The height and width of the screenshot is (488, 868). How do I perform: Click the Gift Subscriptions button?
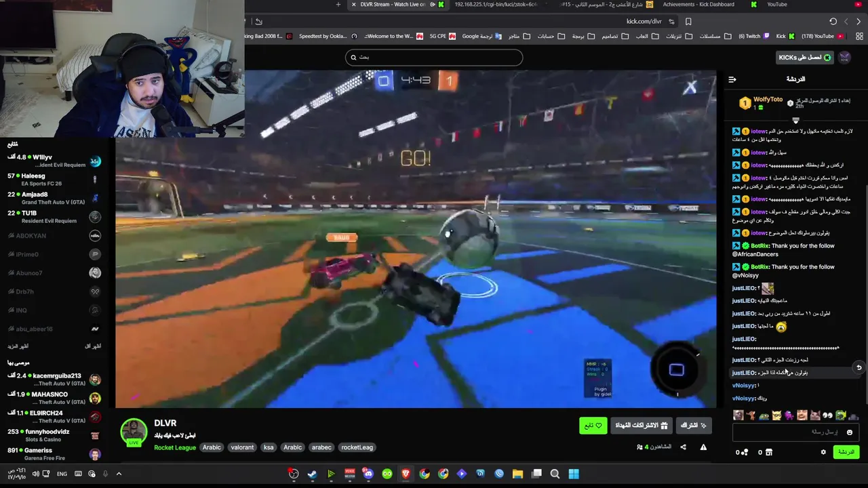[x=642, y=426]
